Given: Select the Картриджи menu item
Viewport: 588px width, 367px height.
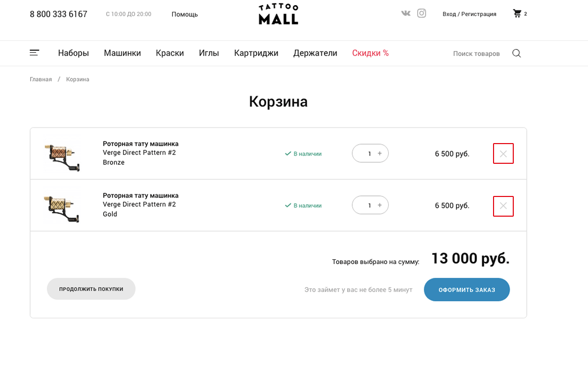Looking at the screenshot, I should (256, 53).
